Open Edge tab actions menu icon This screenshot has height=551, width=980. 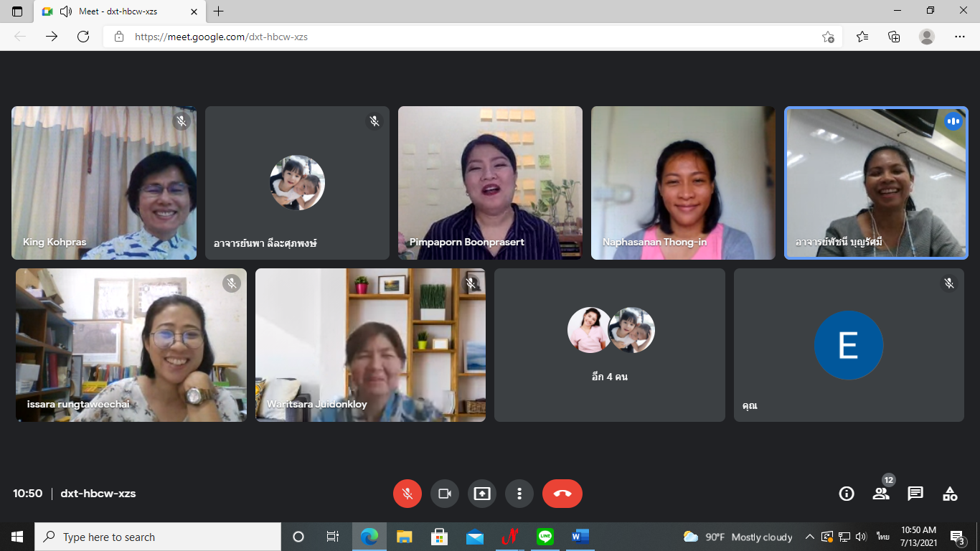(x=17, y=11)
